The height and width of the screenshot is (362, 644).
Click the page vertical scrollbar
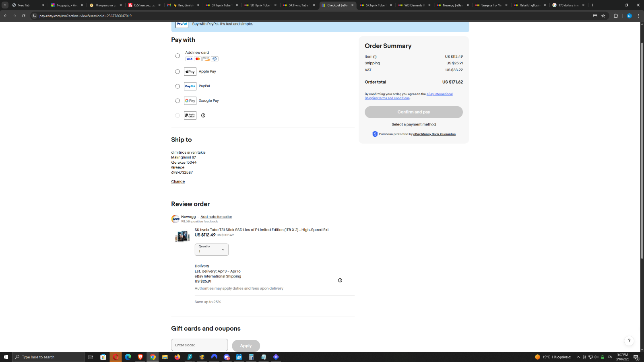coord(642,150)
